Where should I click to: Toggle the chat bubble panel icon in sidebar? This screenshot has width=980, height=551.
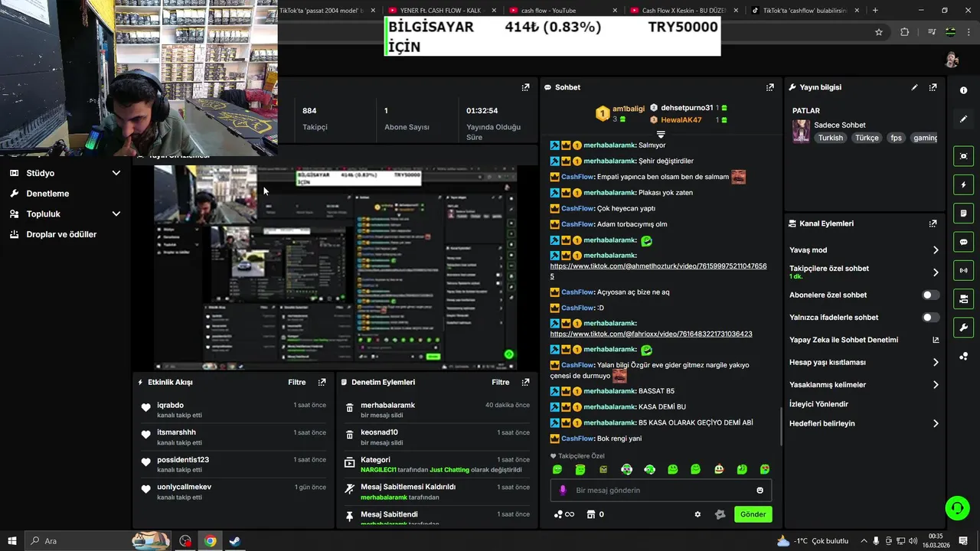click(963, 242)
